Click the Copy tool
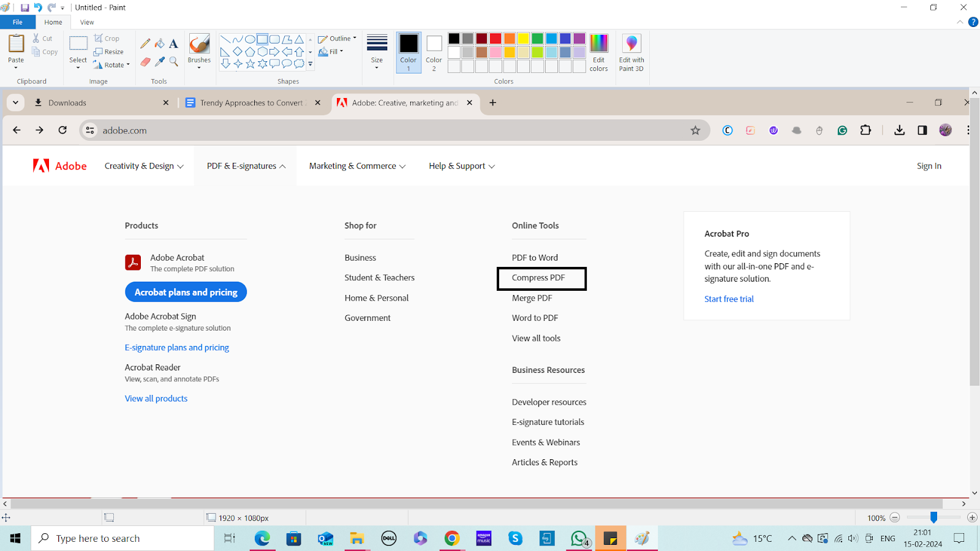Screen dimensions: 980x551 [x=45, y=52]
